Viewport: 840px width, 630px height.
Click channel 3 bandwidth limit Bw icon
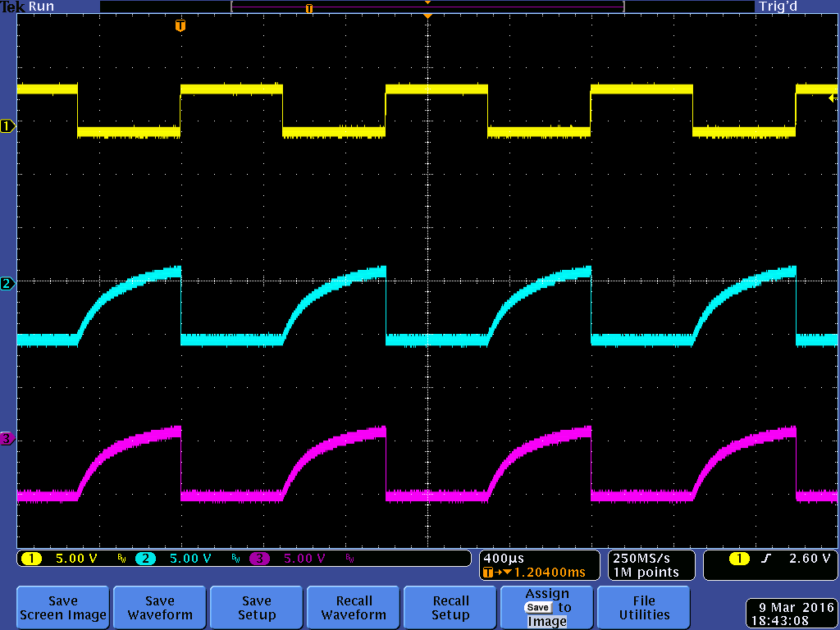click(349, 559)
